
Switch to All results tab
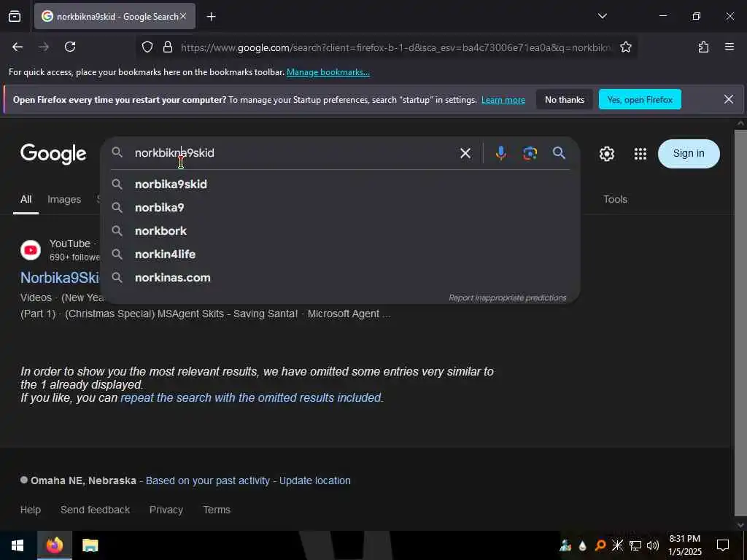pyautogui.click(x=26, y=200)
